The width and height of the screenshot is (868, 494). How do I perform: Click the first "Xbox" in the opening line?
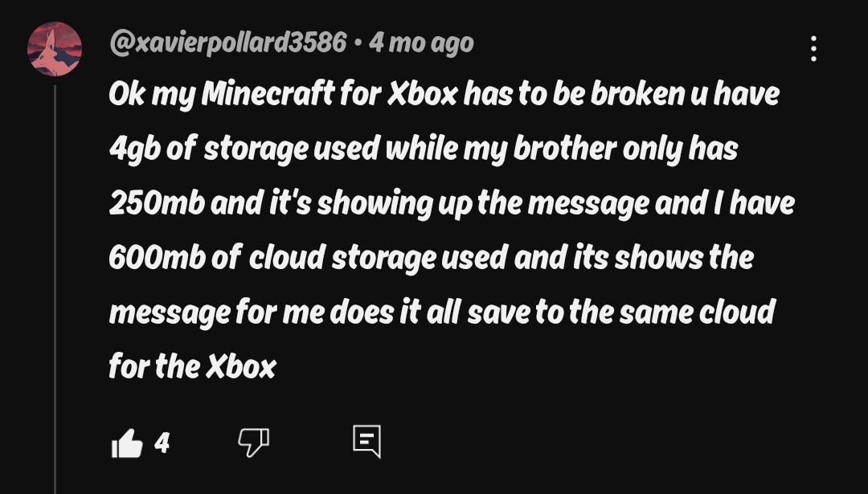(x=423, y=95)
